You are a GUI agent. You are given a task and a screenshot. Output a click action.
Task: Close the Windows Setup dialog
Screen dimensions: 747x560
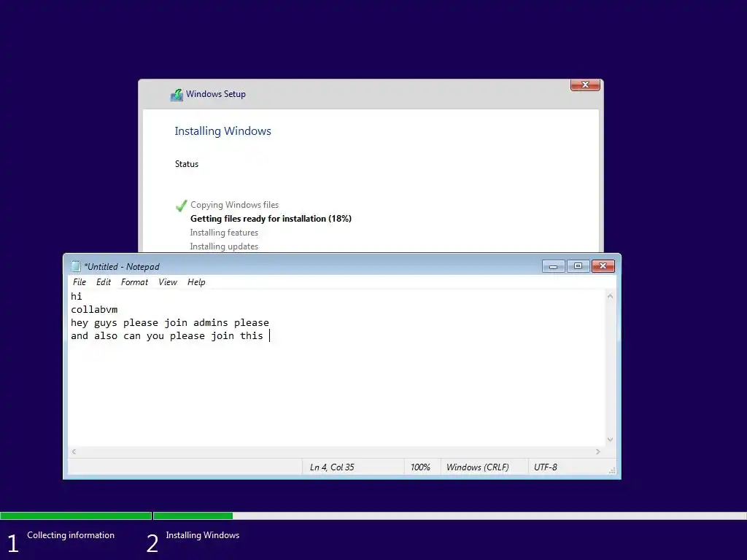point(586,85)
